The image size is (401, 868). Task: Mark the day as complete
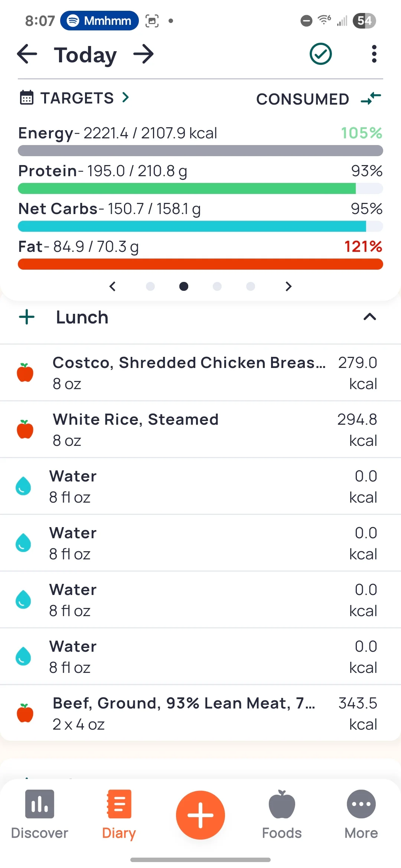pyautogui.click(x=320, y=54)
